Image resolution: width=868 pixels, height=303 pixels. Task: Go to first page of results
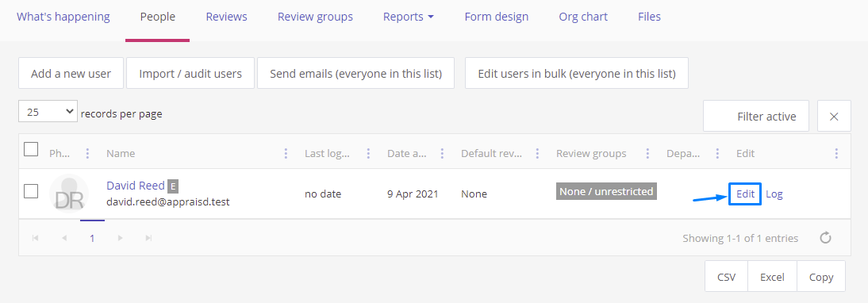(36, 238)
